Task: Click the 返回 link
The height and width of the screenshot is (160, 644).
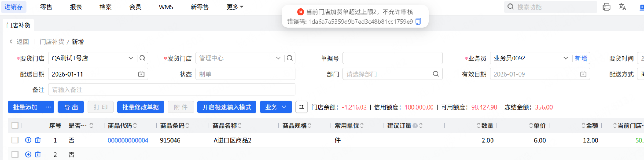Action: (23, 42)
